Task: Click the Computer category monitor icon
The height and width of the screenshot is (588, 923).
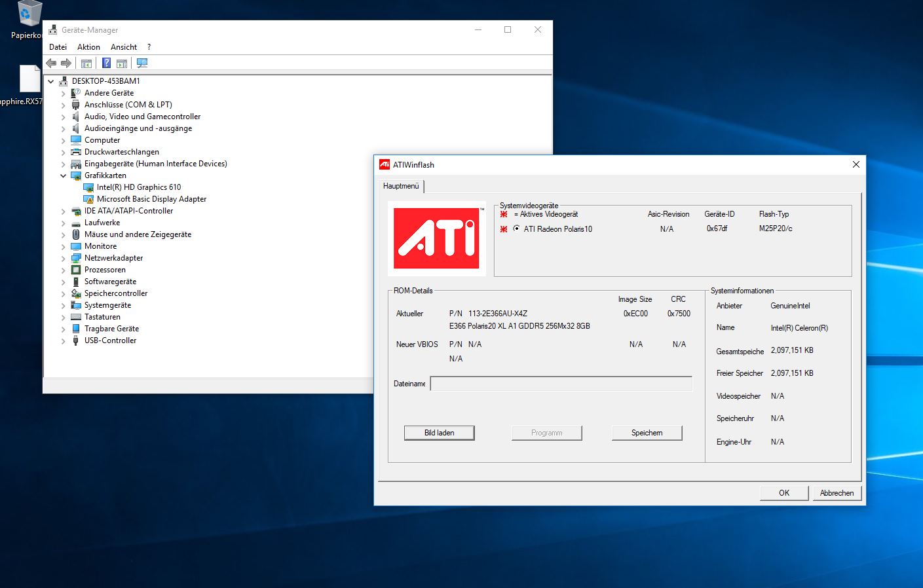Action: click(76, 140)
